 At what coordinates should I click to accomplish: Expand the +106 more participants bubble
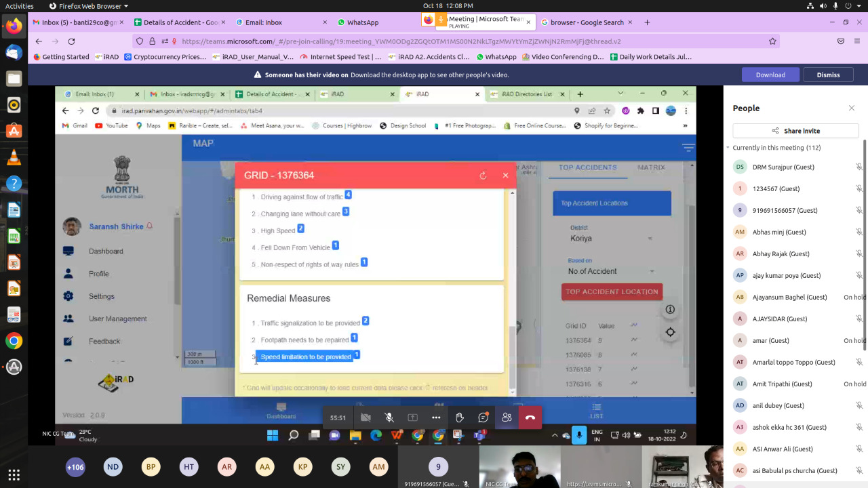pyautogui.click(x=75, y=467)
